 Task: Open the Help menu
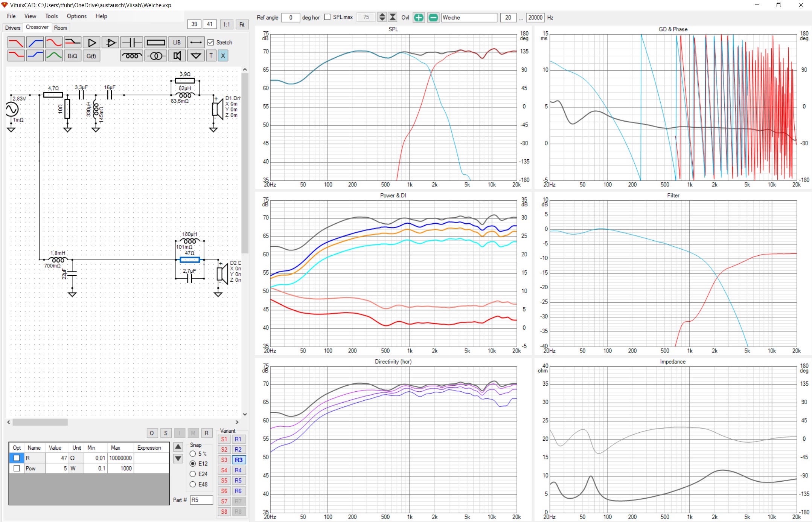pyautogui.click(x=101, y=16)
